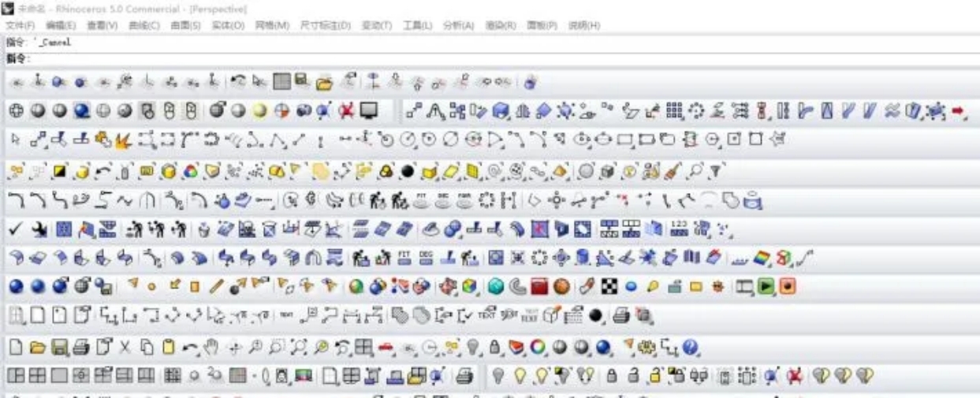Click the green play button icon

(x=766, y=287)
